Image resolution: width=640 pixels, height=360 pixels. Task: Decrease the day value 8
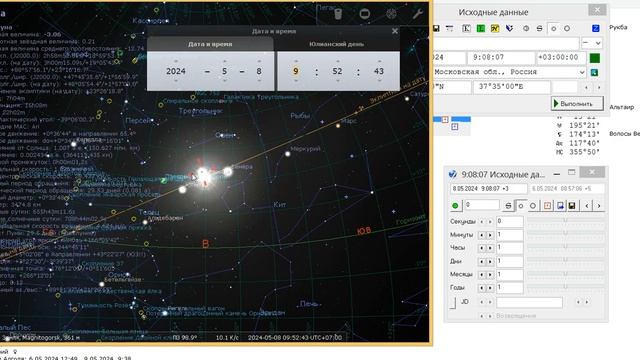pyautogui.click(x=259, y=81)
